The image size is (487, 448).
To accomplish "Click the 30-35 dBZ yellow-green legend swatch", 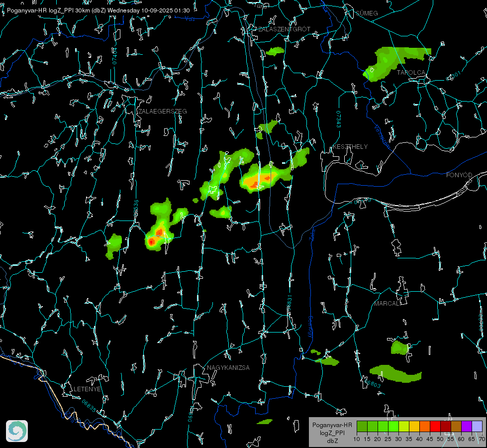I will [404, 427].
